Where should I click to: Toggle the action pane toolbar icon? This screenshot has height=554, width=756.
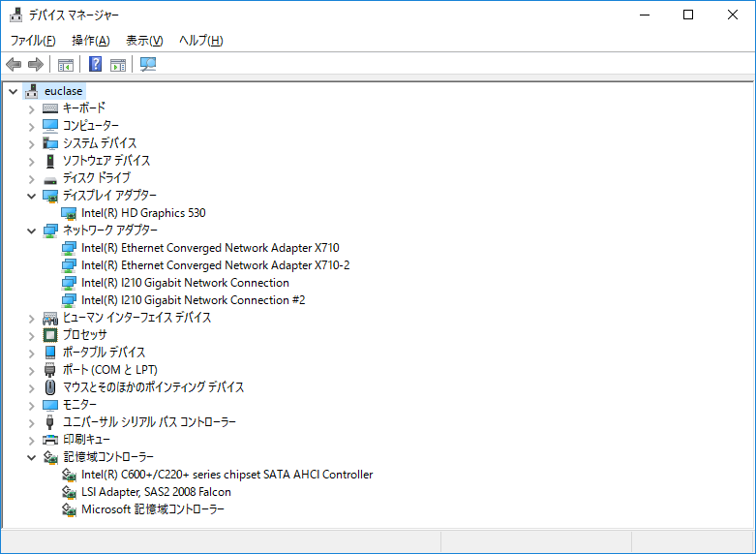[x=118, y=64]
